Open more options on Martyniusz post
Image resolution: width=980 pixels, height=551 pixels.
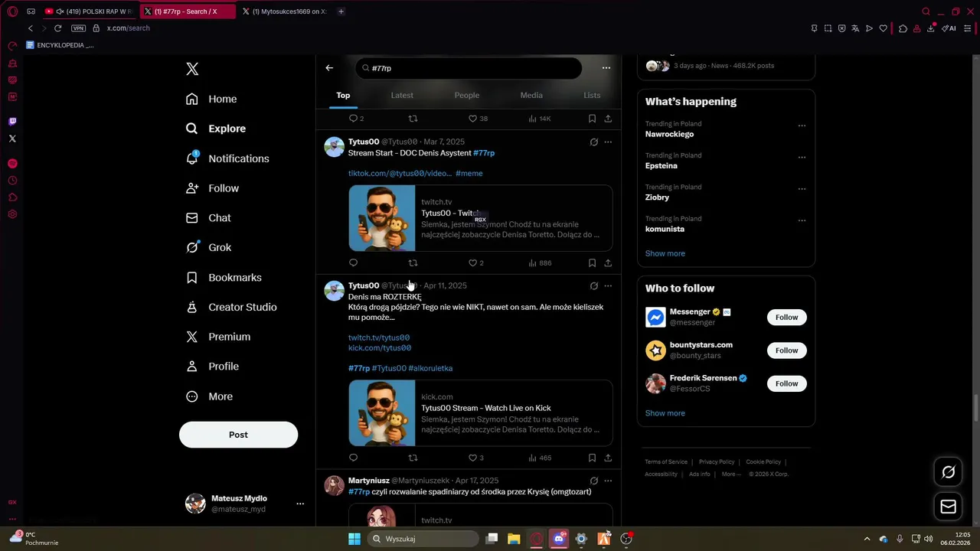(608, 481)
